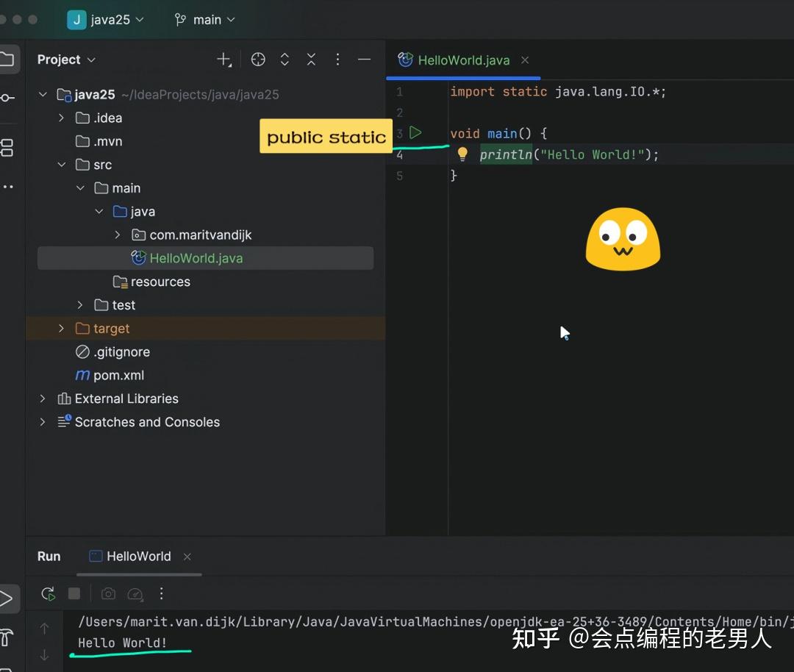Expand all nodes using the Project toolbar icon
This screenshot has width=794, height=672.
click(x=285, y=60)
